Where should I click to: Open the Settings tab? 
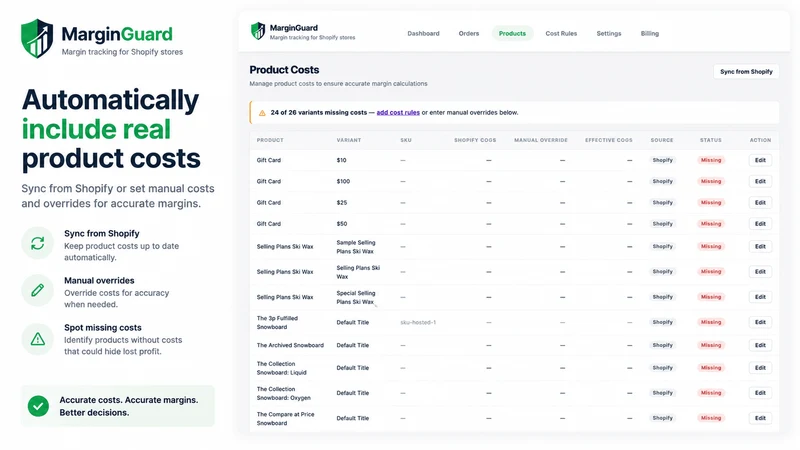tap(609, 34)
